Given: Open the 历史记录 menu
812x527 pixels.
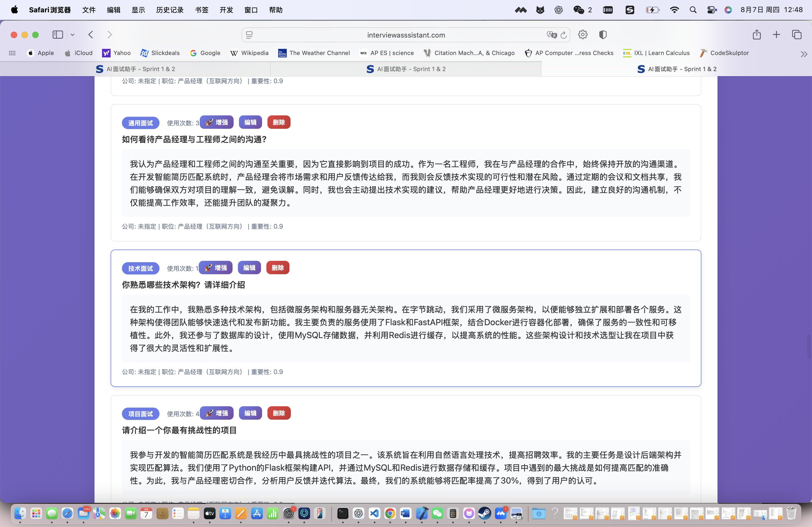Looking at the screenshot, I should click(x=169, y=10).
